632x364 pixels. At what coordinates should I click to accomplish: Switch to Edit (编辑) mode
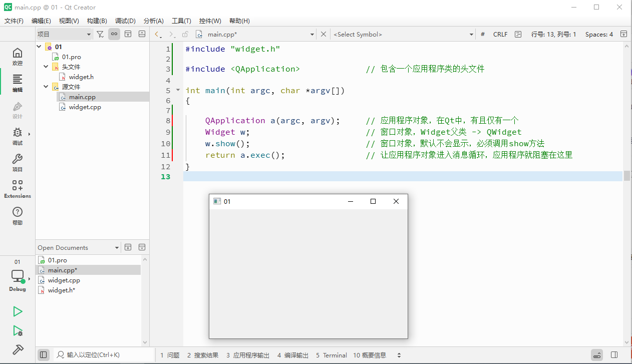coord(18,83)
